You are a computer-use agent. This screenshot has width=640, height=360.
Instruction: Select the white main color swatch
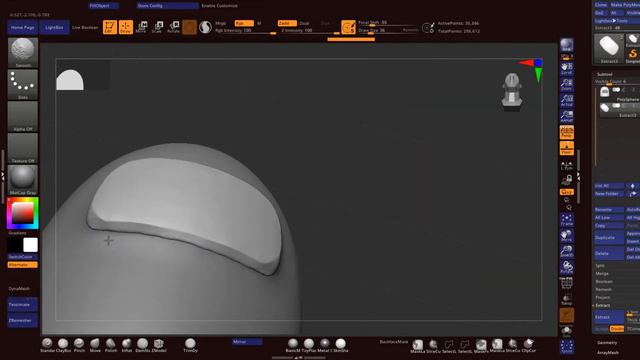(x=31, y=245)
